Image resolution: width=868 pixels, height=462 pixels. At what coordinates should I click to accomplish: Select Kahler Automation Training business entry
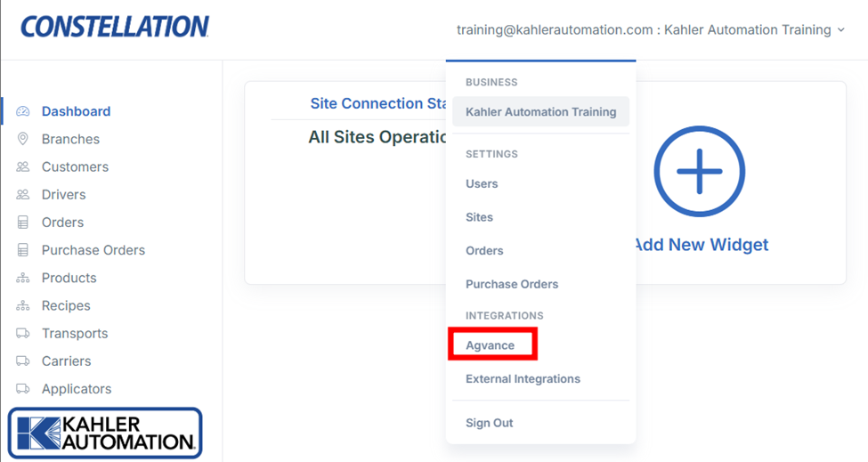[540, 112]
